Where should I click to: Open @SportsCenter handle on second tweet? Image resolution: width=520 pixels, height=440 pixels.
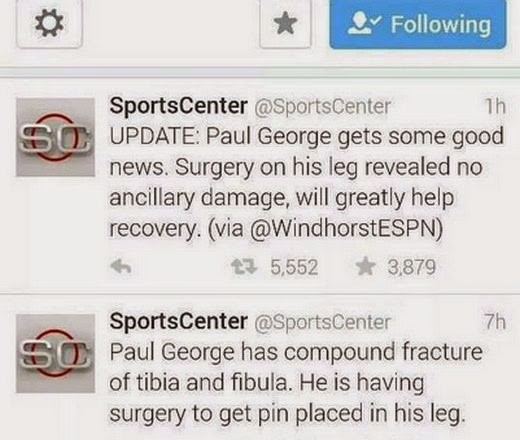(322, 322)
